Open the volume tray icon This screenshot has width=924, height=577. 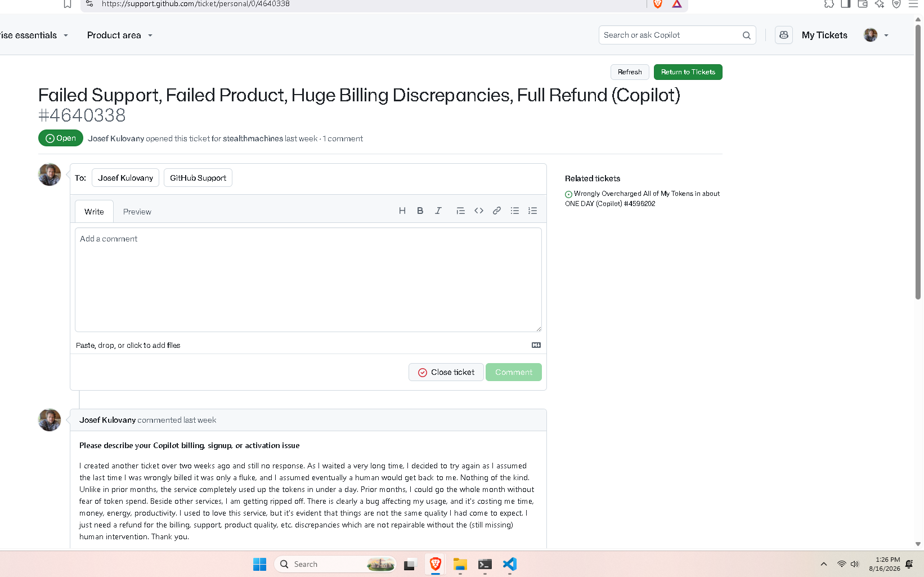855,564
